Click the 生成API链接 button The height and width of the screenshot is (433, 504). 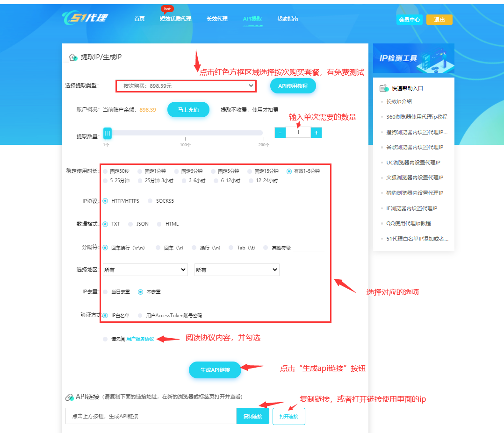tap(215, 370)
